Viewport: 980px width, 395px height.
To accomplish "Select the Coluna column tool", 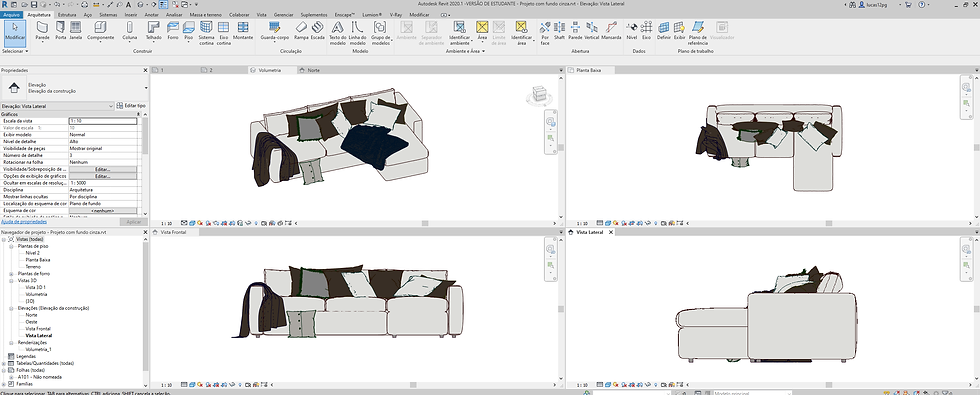I will click(x=129, y=31).
